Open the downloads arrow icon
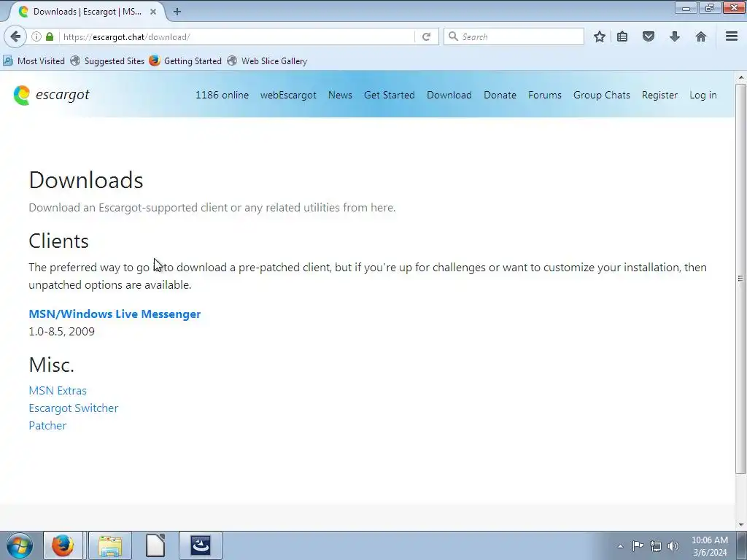Screen dimensions: 747x560 click(675, 36)
